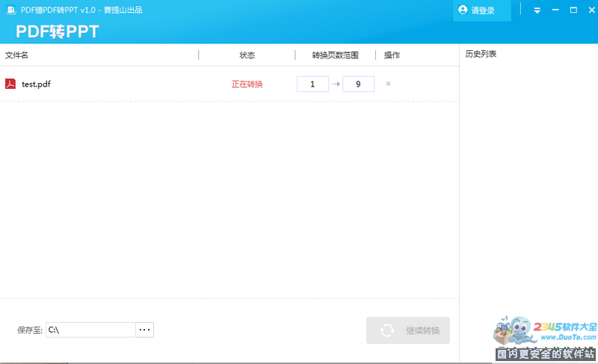Select the test.pdf file name
Image resolution: width=598 pixels, height=364 pixels.
pyautogui.click(x=36, y=84)
